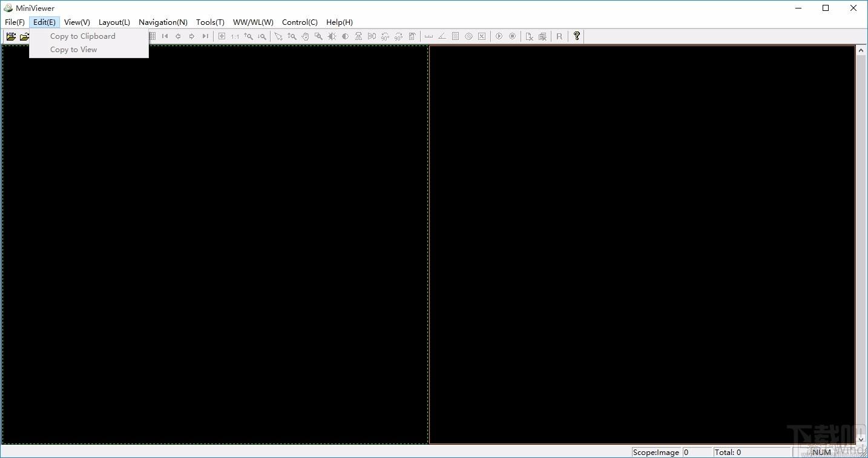The height and width of the screenshot is (458, 868).
Task: Click the open folder toolbar icon
Action: [x=24, y=36]
